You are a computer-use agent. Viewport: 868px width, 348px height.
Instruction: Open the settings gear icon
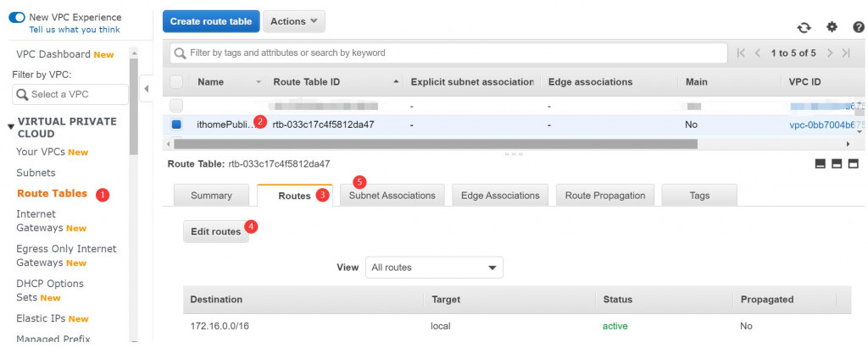coord(832,27)
